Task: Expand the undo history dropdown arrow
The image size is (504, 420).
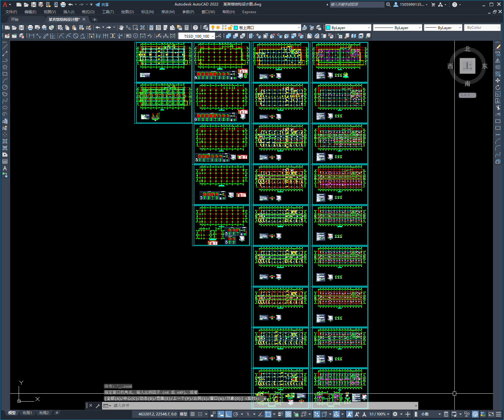Action: (103, 28)
